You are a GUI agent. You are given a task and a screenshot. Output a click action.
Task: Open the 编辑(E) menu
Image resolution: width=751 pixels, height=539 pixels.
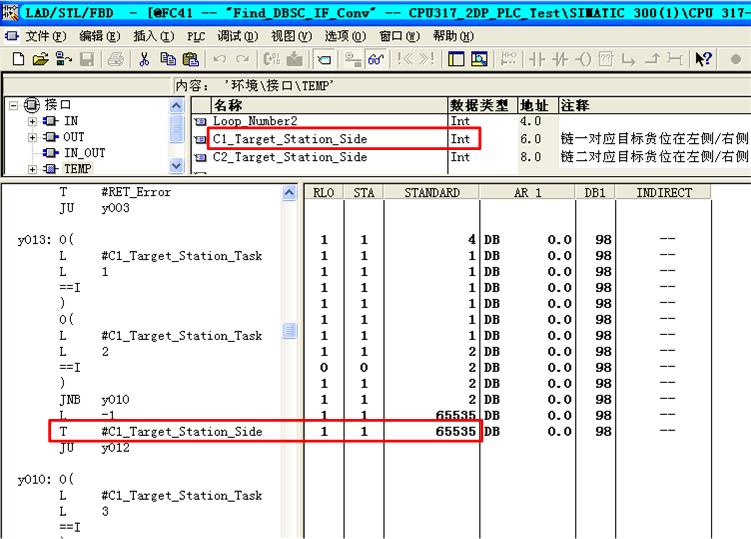(x=100, y=36)
